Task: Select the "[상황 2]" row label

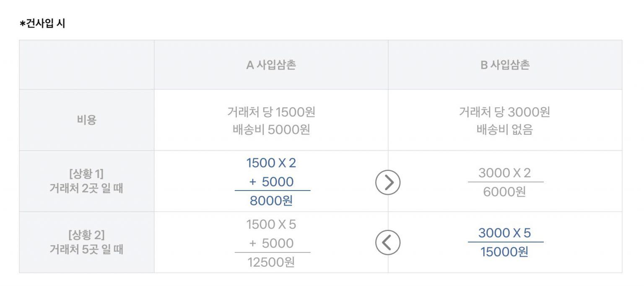Action: tap(86, 234)
